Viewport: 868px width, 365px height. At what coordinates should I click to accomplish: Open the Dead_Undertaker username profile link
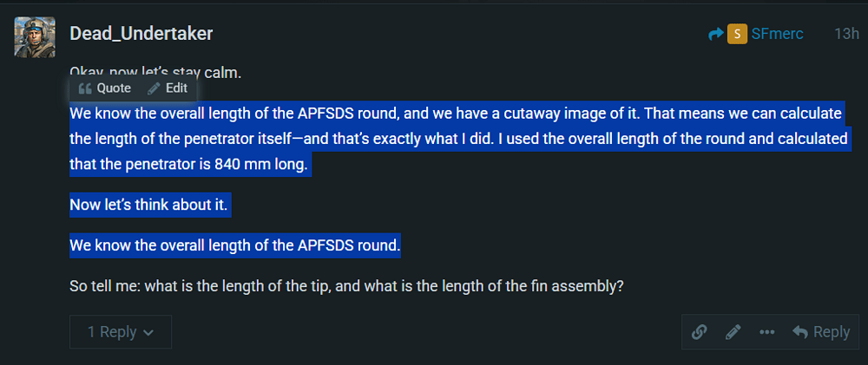pyautogui.click(x=141, y=34)
